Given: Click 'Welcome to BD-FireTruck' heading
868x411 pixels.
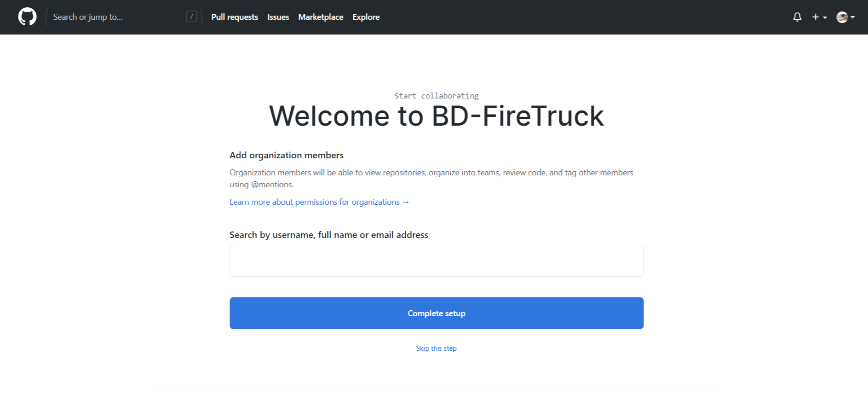Looking at the screenshot, I should click(436, 116).
